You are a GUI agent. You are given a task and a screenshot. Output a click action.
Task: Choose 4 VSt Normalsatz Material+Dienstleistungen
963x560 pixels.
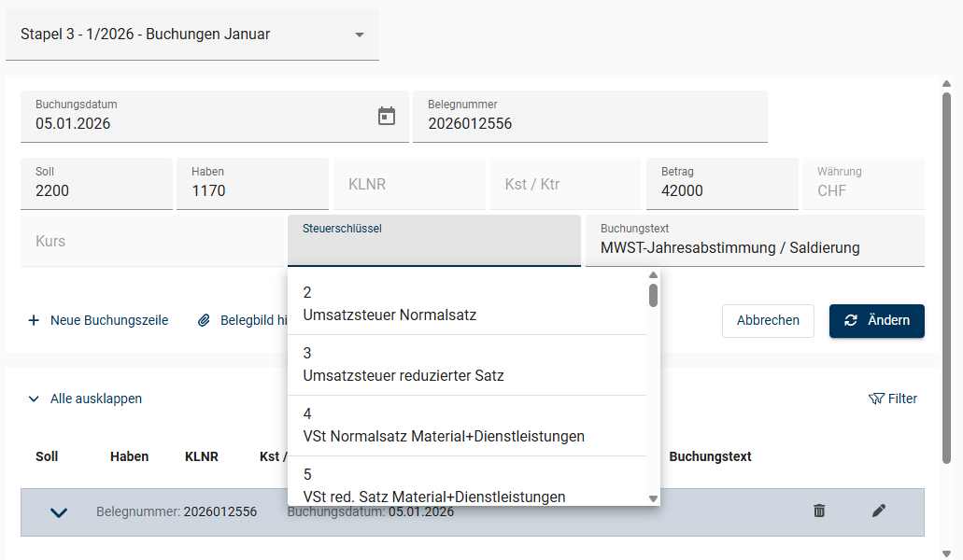coord(467,426)
